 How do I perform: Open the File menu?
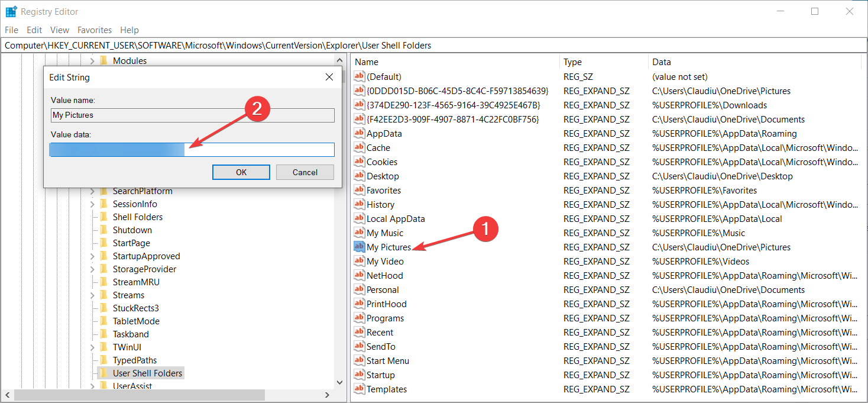[11, 30]
